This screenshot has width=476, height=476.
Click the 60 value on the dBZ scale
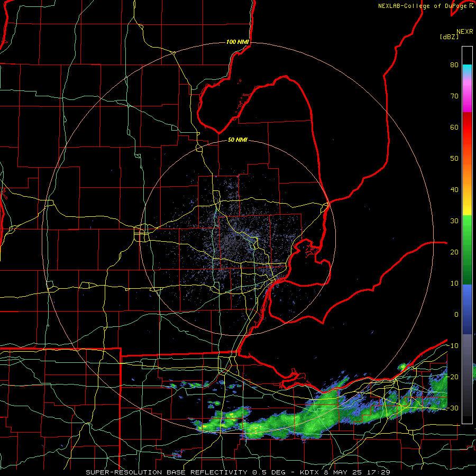pos(454,127)
